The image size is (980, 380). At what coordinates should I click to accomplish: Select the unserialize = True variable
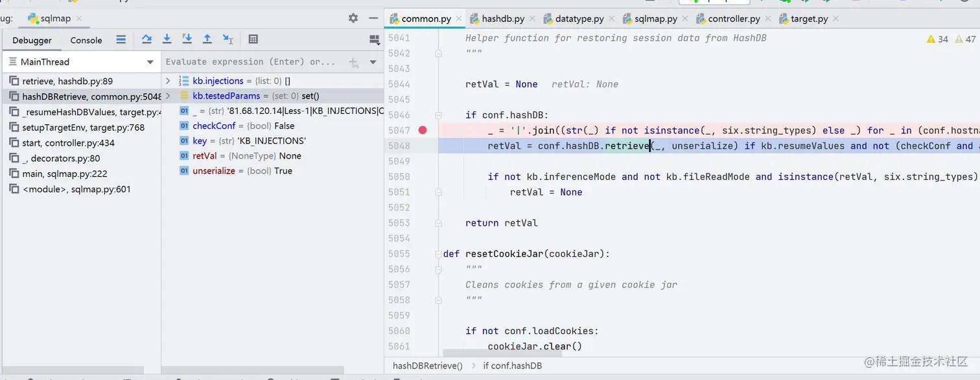(272, 171)
